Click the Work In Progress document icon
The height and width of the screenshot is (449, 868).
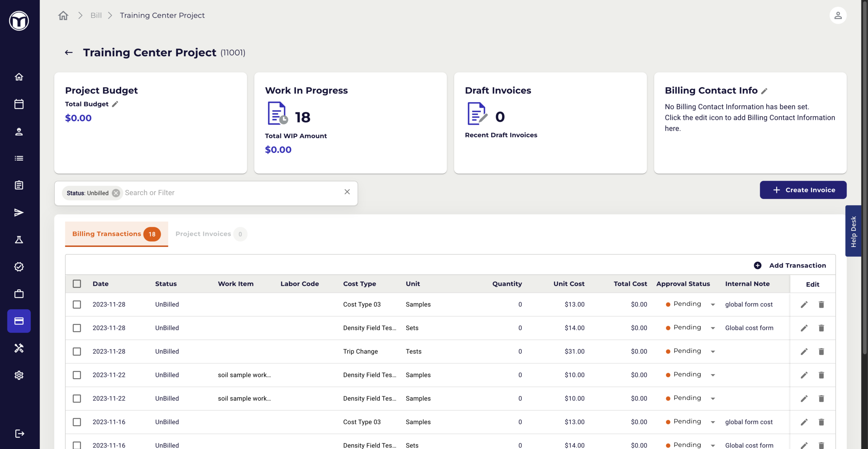[x=277, y=113]
